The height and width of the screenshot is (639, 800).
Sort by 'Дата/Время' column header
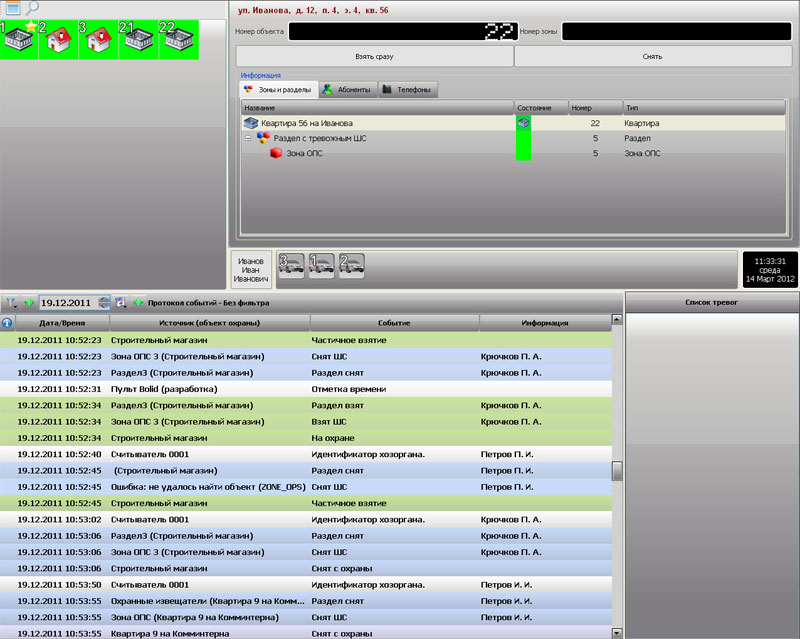[61, 323]
